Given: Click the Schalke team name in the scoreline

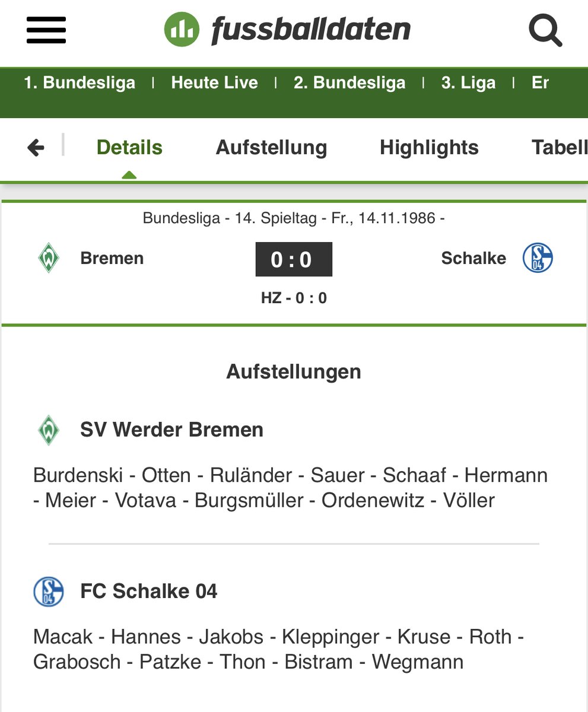Looking at the screenshot, I should pyautogui.click(x=473, y=258).
